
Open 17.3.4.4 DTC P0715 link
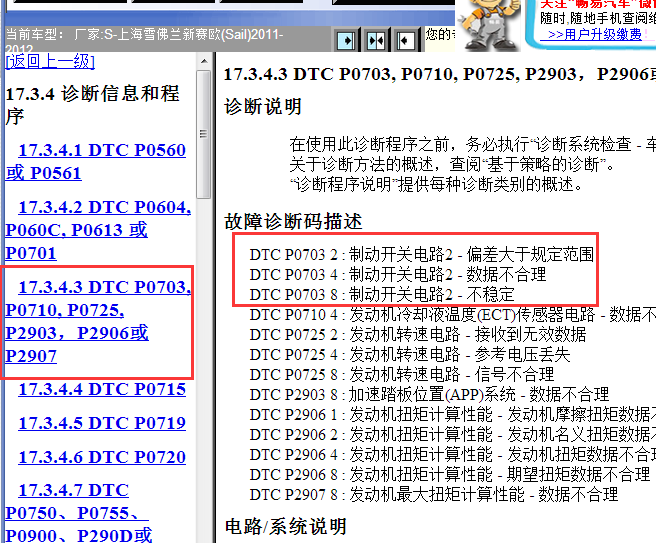(102, 389)
